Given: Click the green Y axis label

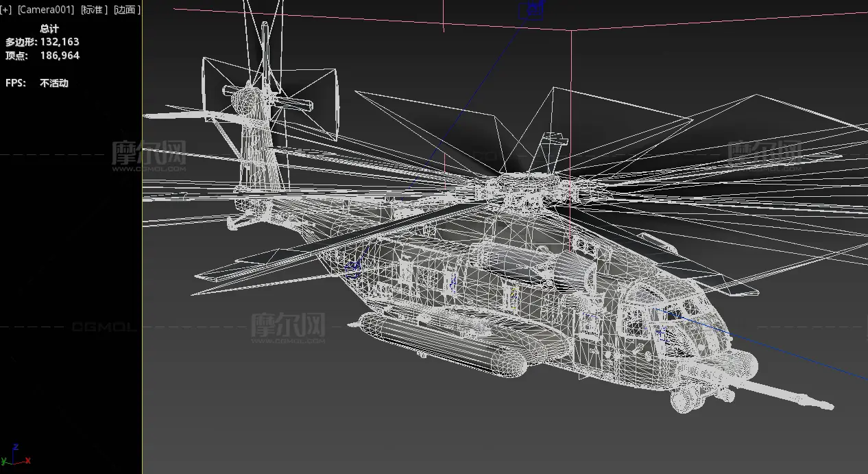Looking at the screenshot, I should [4, 461].
